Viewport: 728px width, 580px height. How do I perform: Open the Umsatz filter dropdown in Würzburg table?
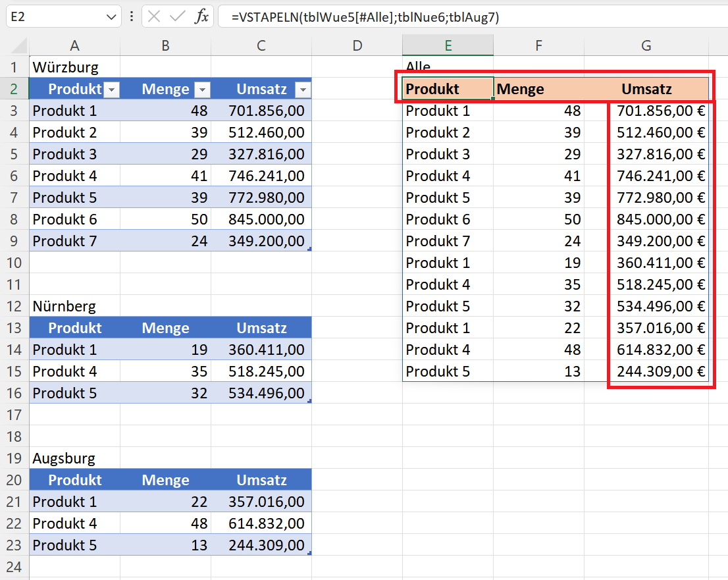tap(302, 90)
